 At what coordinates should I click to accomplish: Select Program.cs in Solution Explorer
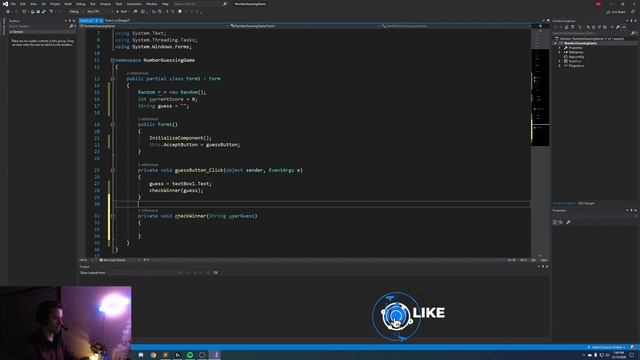[x=576, y=66]
